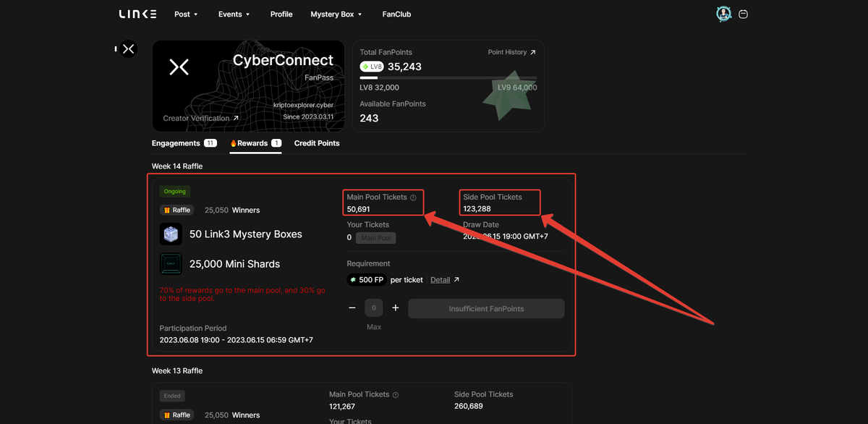Open the Detail link for ticket requirement
The image size is (868, 424).
(445, 280)
